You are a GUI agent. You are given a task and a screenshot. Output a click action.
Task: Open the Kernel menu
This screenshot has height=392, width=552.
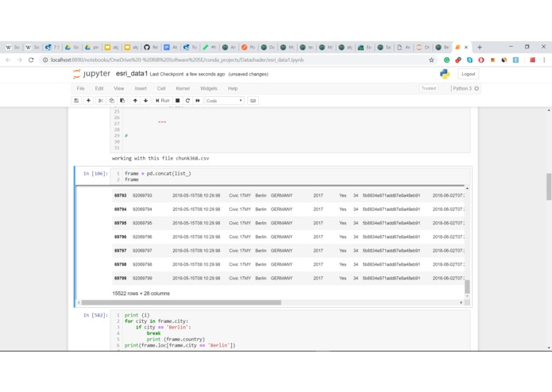point(183,88)
